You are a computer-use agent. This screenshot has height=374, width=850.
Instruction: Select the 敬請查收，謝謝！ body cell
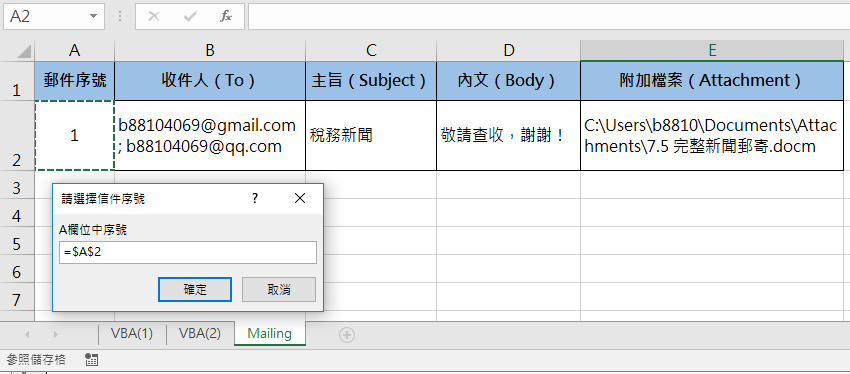point(508,136)
